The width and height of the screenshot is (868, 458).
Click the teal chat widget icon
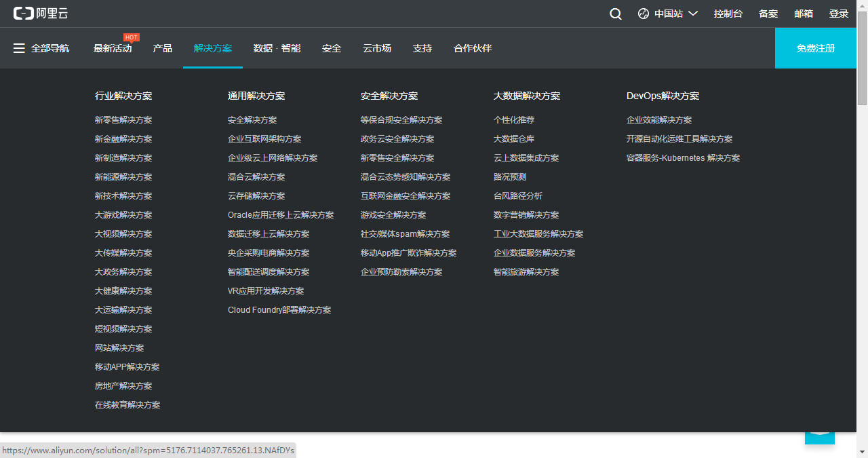pos(820,438)
